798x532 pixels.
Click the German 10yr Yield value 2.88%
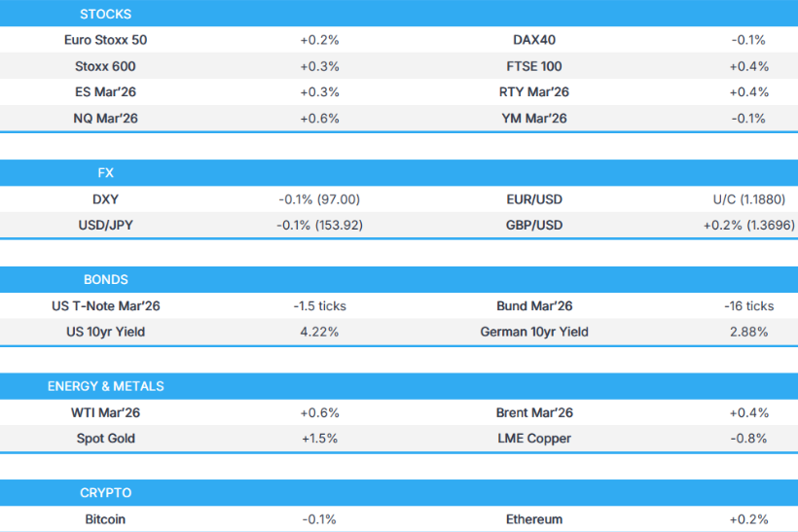tap(748, 333)
